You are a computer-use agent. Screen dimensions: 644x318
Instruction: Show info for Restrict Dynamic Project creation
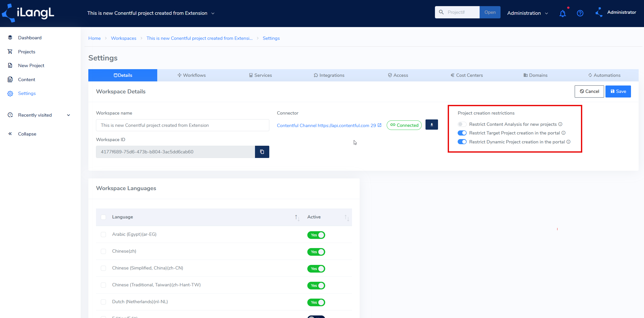pyautogui.click(x=568, y=142)
